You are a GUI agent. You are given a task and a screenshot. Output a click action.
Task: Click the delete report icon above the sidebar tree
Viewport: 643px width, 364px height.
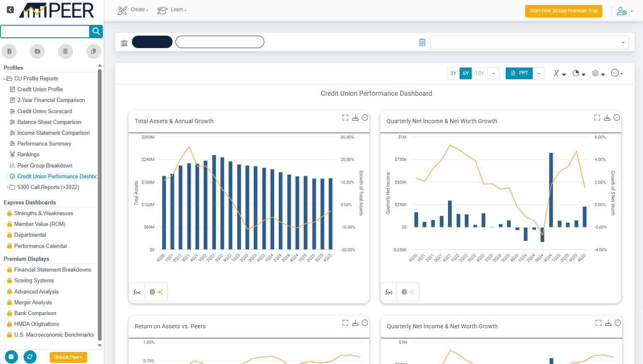pos(66,51)
